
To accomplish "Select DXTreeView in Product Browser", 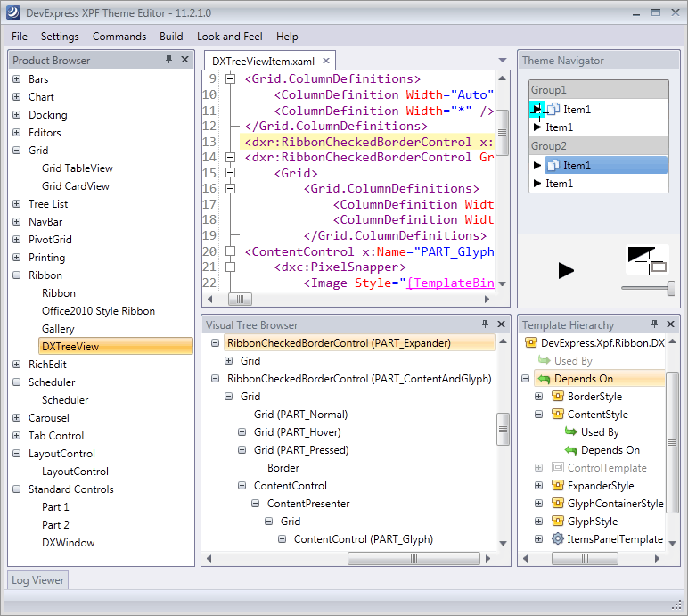I will click(116, 347).
